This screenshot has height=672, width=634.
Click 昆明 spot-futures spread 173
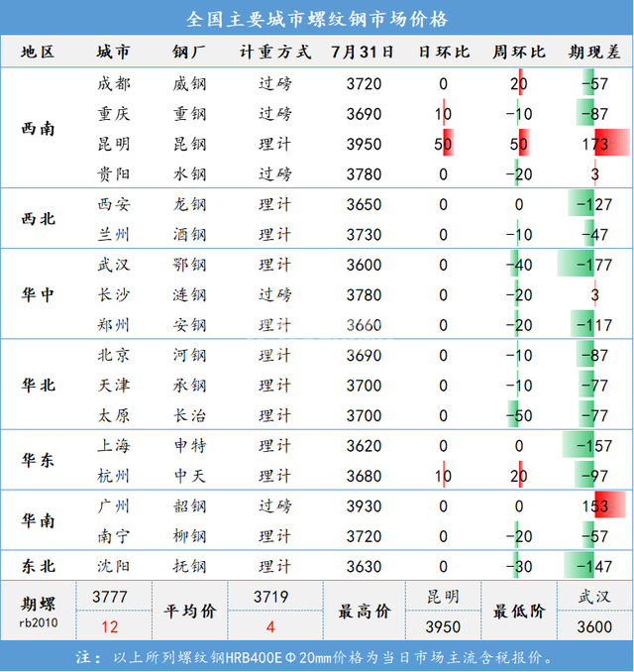pos(595,144)
